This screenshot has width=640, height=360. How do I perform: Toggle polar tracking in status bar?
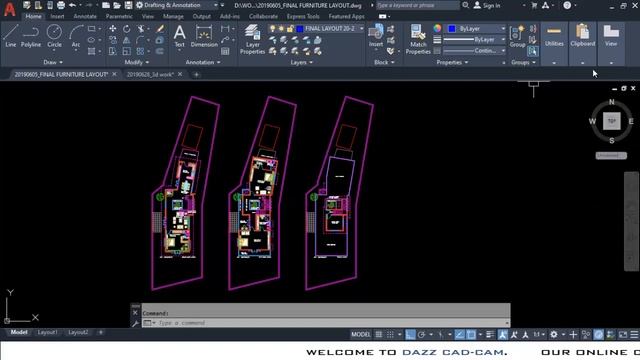(x=422, y=335)
